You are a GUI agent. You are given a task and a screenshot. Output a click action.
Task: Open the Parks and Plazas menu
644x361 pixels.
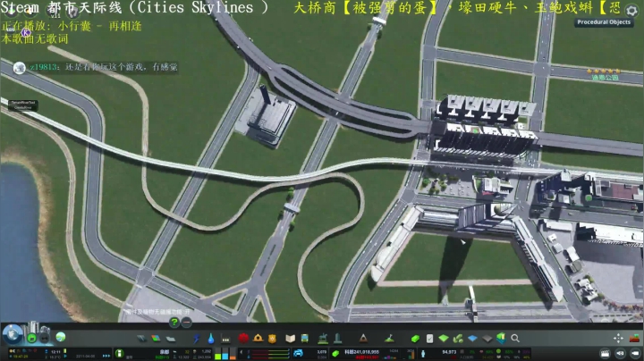(x=323, y=339)
